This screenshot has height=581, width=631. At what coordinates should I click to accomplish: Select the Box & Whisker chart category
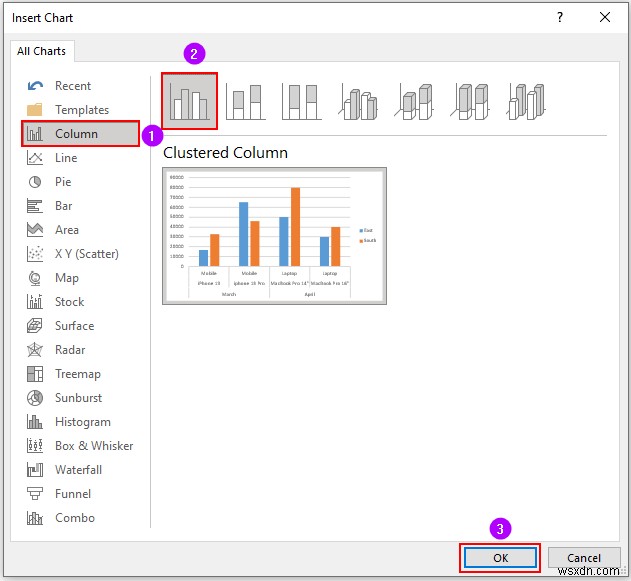coord(80,446)
